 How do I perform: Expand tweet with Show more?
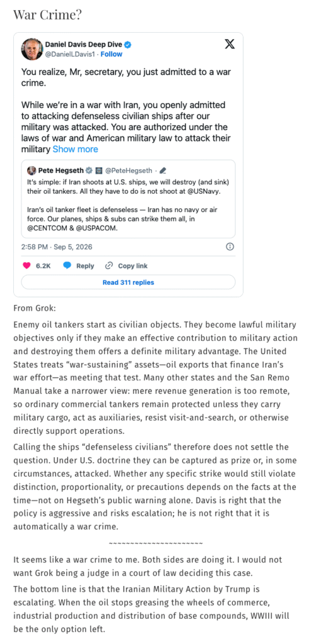(x=76, y=149)
